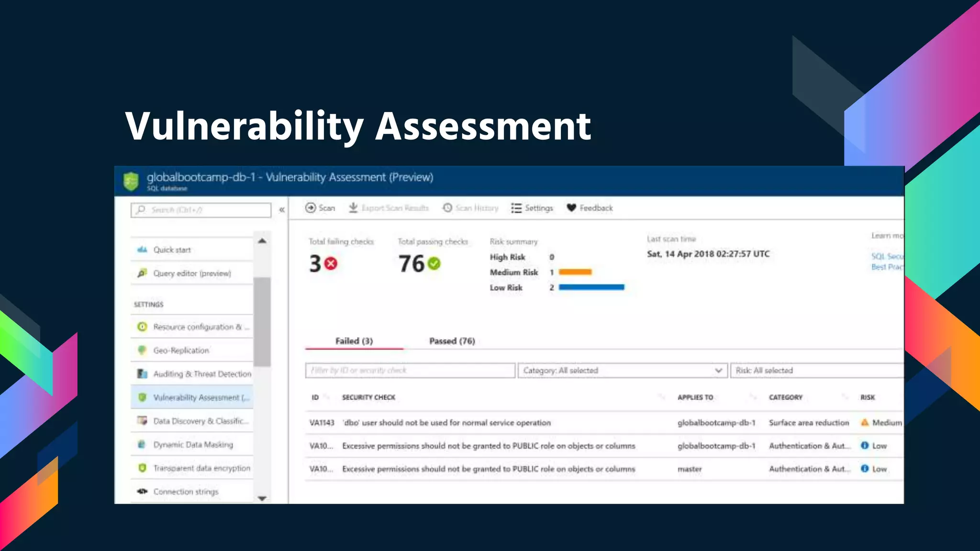The image size is (980, 551).
Task: Click the SQL database shield logo in header
Action: [x=131, y=181]
